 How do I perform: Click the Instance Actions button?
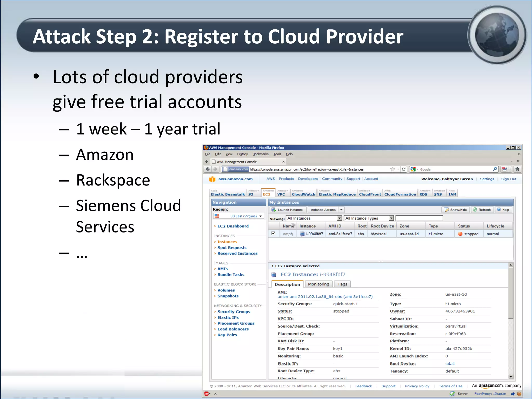323,210
